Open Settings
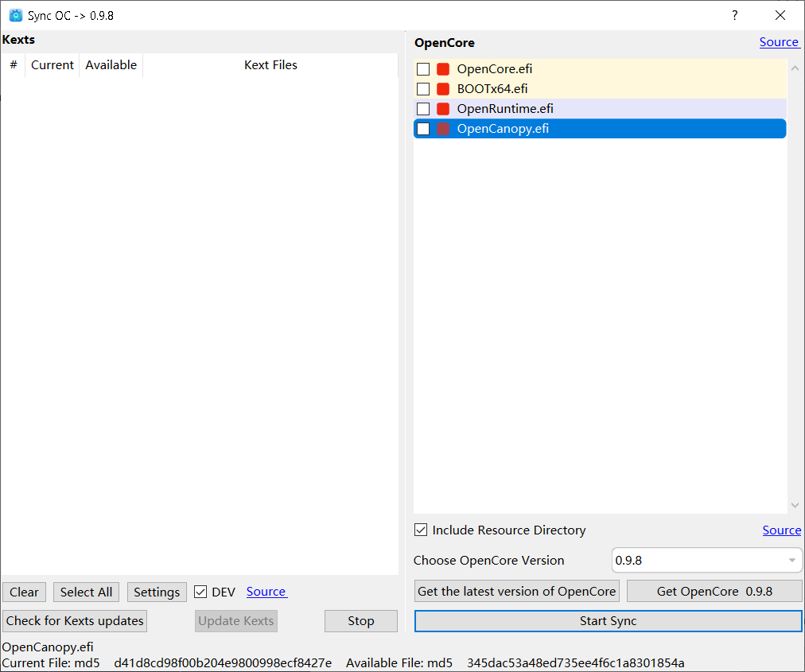805x672 pixels. point(157,592)
